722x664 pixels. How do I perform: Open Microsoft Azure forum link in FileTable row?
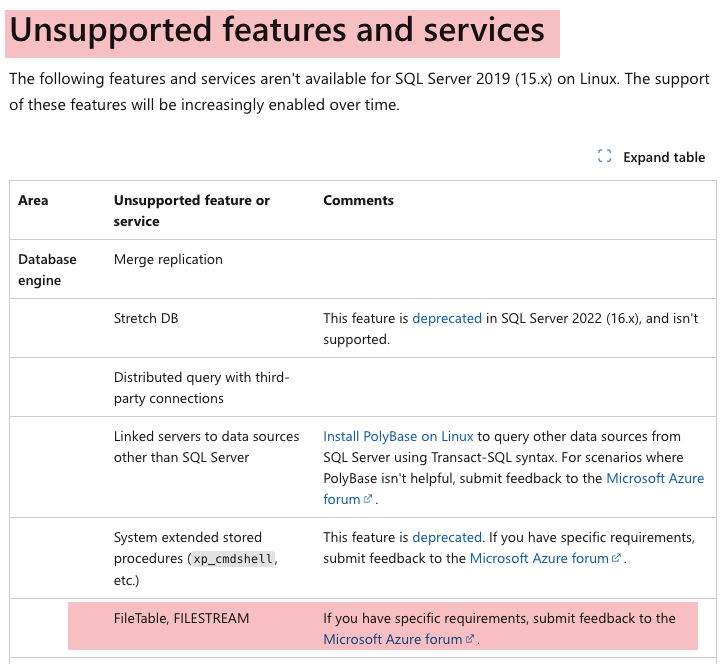(392, 639)
